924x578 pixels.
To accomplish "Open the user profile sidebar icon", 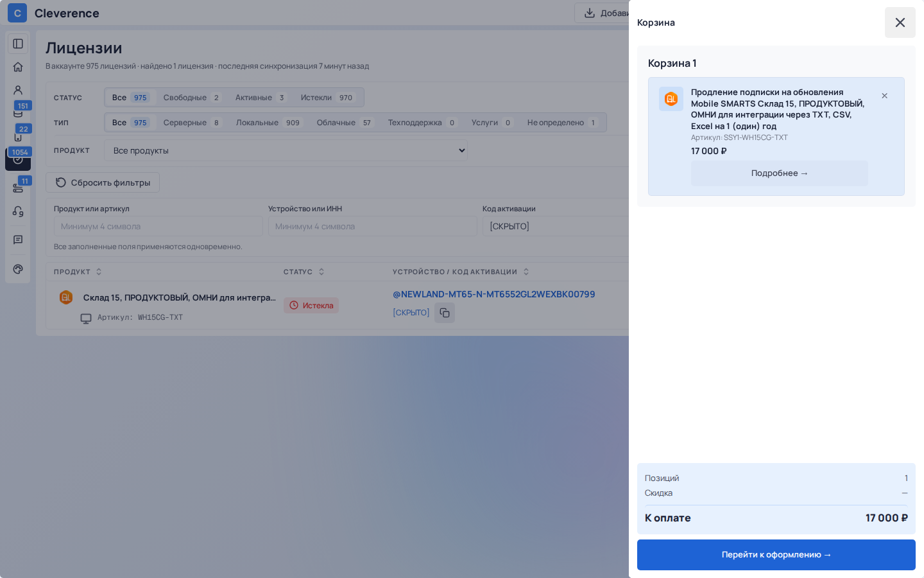I will (x=18, y=90).
